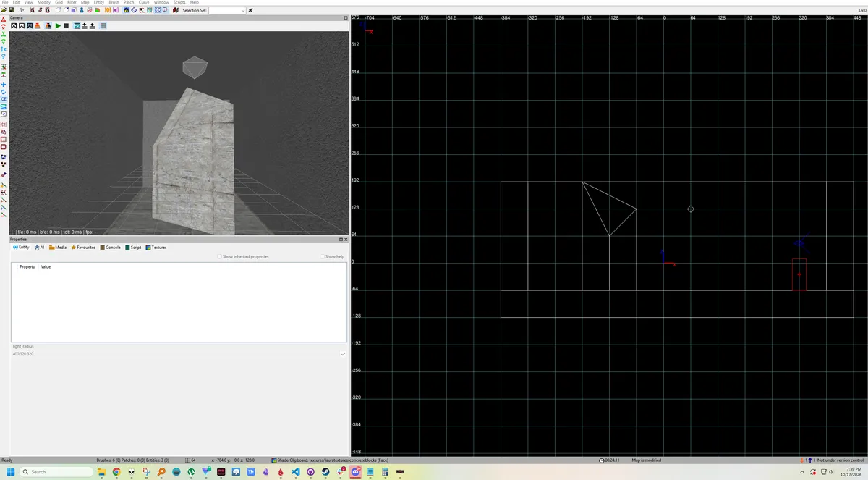868x480 pixels.
Task: Click the open map folder icon
Action: tap(4, 10)
